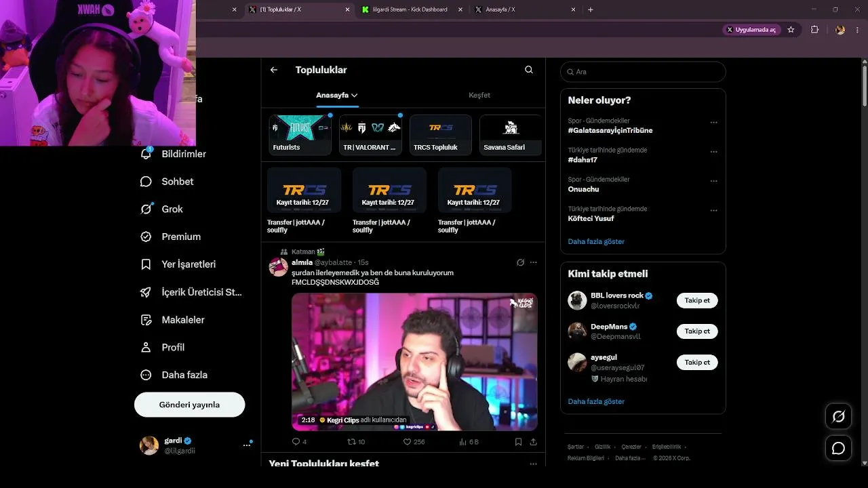Image resolution: width=868 pixels, height=488 pixels.
Task: Open more options for Köfteci Yusuf trend
Action: point(713,211)
